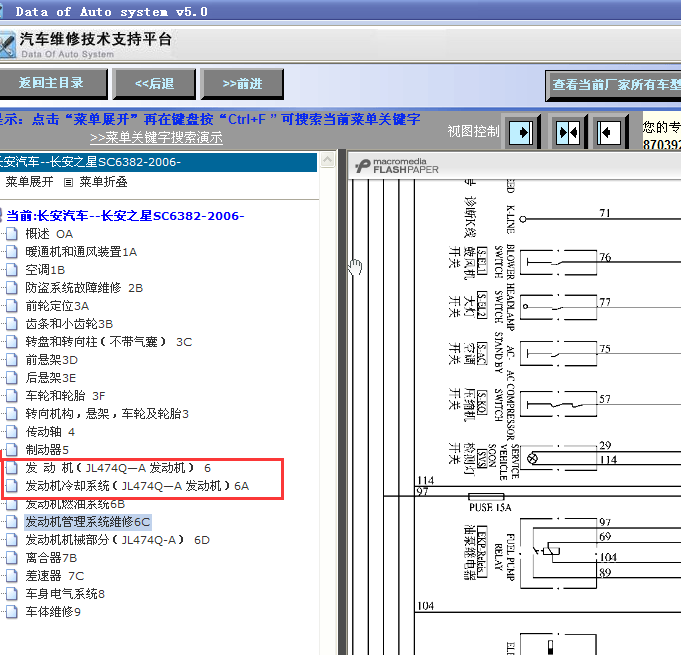Open 概述 0A tree item

pyautogui.click(x=49, y=234)
